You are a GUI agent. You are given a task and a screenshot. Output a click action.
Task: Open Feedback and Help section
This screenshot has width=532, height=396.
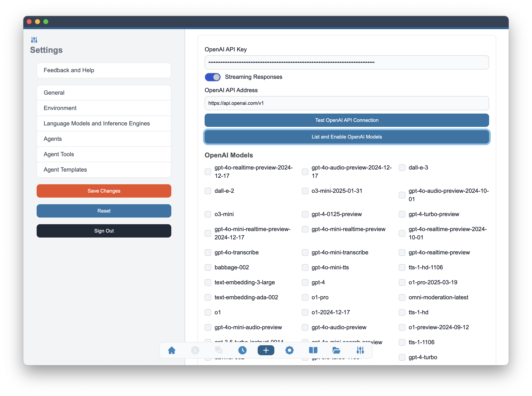104,70
